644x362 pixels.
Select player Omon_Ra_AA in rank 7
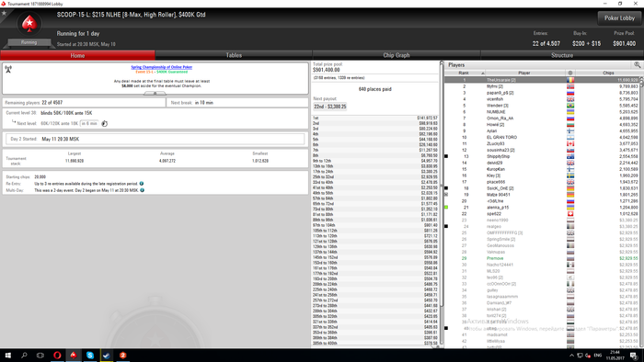pos(541,119)
